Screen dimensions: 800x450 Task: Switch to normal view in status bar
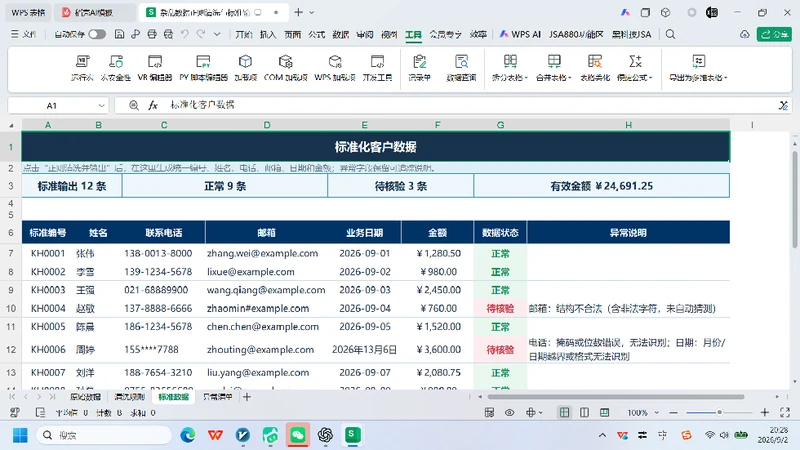[x=564, y=412]
